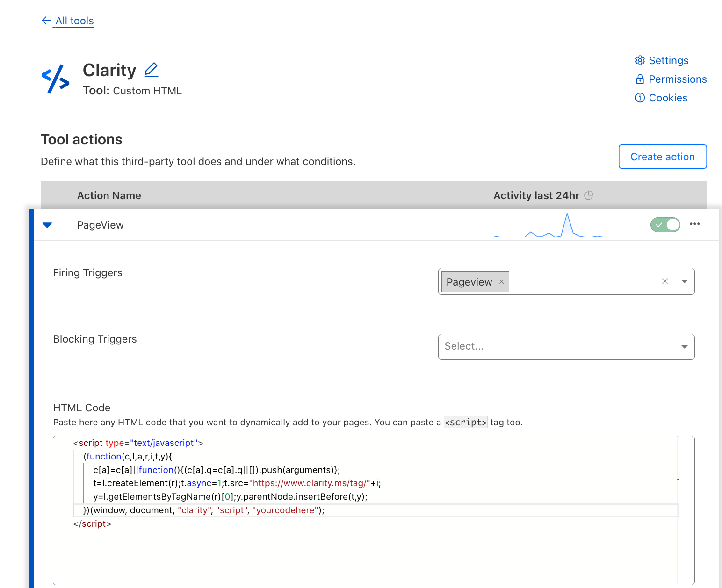Disable the PageView action toggle

[665, 224]
